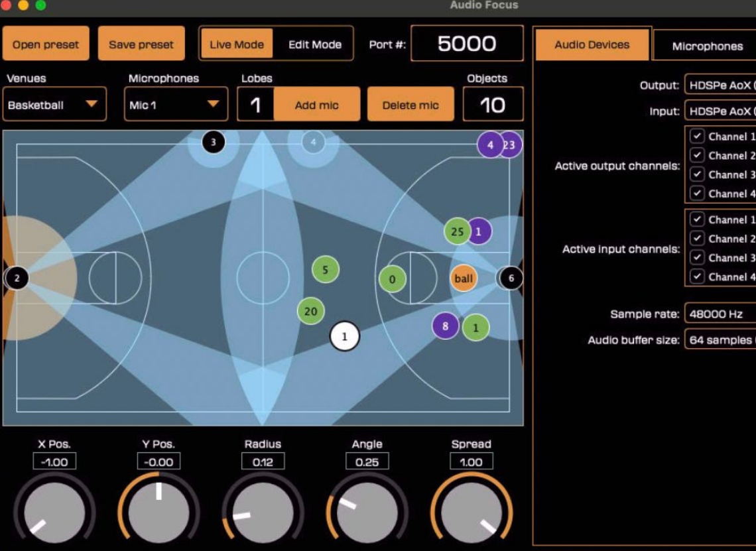Click the Add mic button
The width and height of the screenshot is (756, 551).
(316, 105)
